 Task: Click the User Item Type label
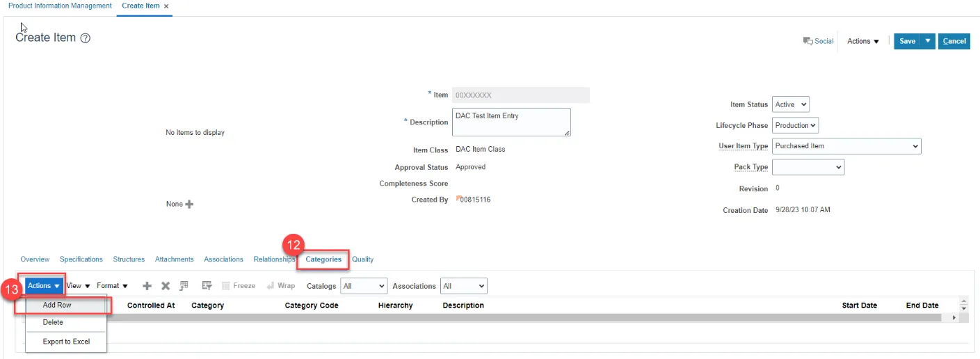pos(743,146)
